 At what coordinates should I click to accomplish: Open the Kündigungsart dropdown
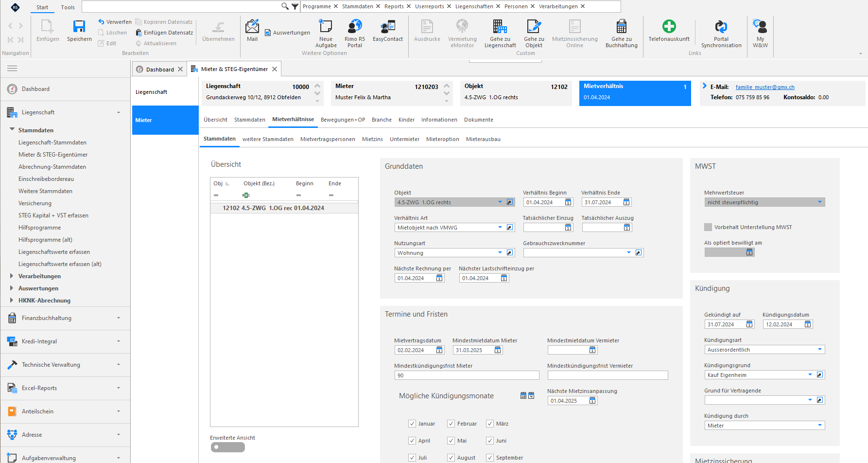click(820, 350)
